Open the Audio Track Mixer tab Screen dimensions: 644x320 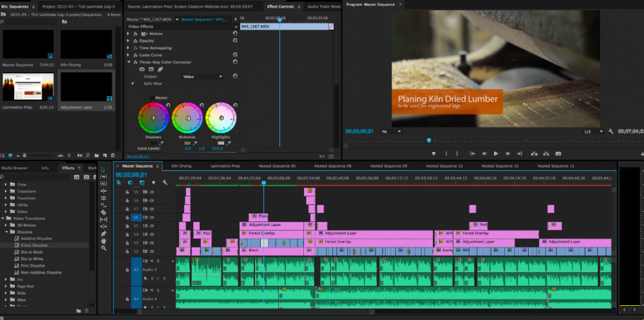323,6
